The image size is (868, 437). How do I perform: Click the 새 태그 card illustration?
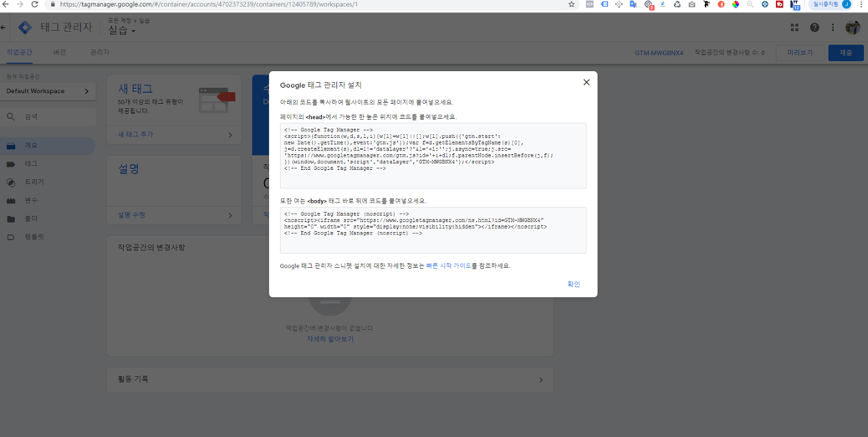pyautogui.click(x=217, y=100)
